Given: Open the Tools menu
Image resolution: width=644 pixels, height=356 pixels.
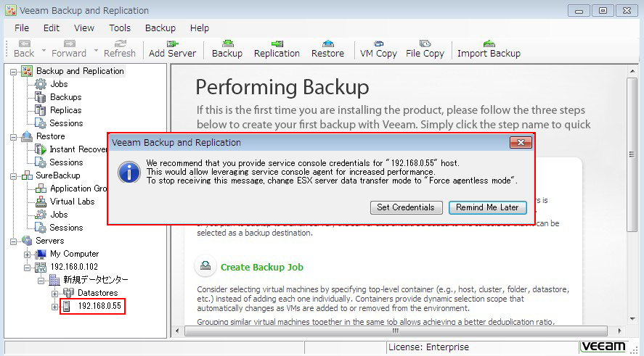Looking at the screenshot, I should 120,28.
